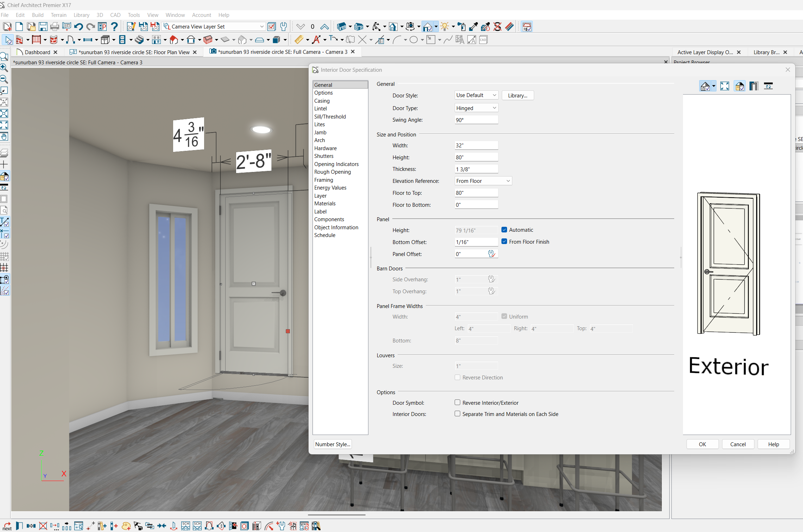Click the Save floppy disk icon
Screen dimensions: 803x532
pyautogui.click(x=43, y=27)
